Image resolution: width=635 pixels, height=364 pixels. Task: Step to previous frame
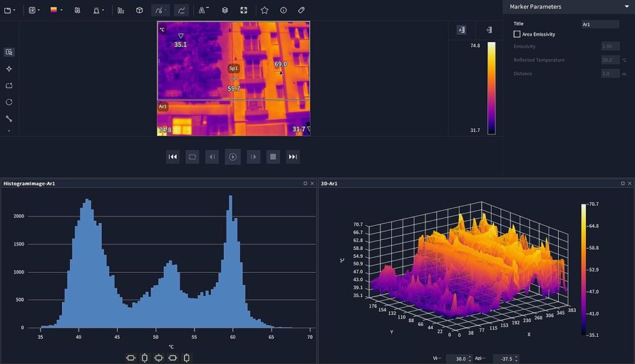tap(212, 157)
